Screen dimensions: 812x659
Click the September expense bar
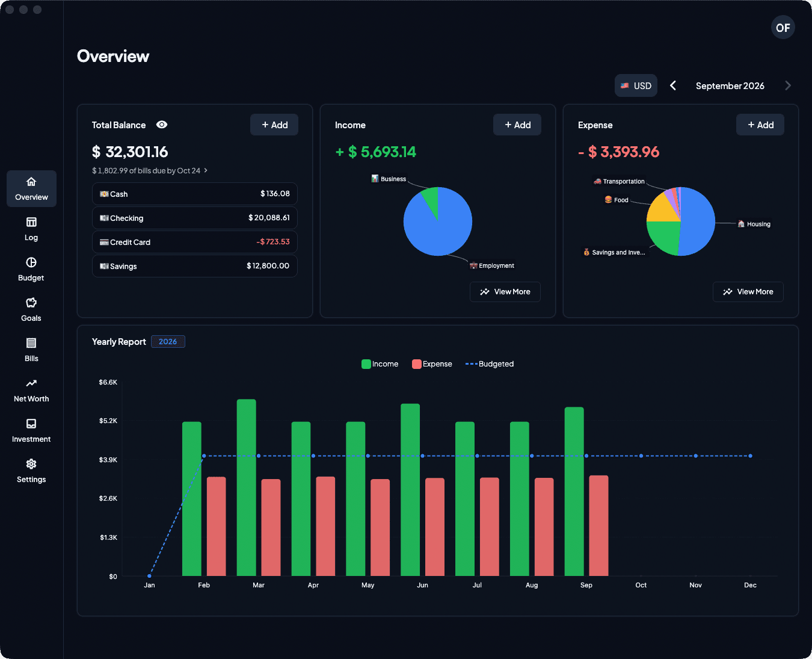tap(598, 525)
